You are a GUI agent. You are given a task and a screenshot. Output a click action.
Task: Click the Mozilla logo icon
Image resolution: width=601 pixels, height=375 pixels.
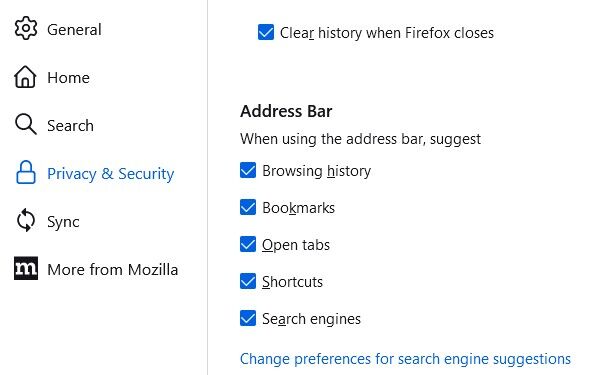pos(26,268)
